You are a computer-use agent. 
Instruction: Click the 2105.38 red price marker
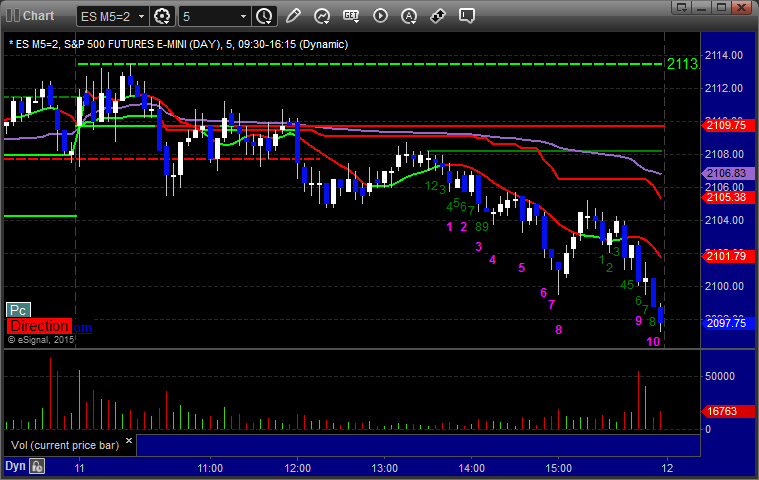(728, 197)
